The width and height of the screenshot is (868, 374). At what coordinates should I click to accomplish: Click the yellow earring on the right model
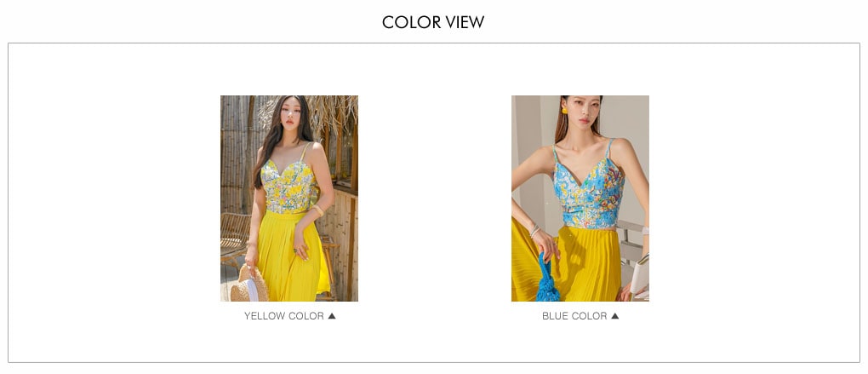click(565, 110)
